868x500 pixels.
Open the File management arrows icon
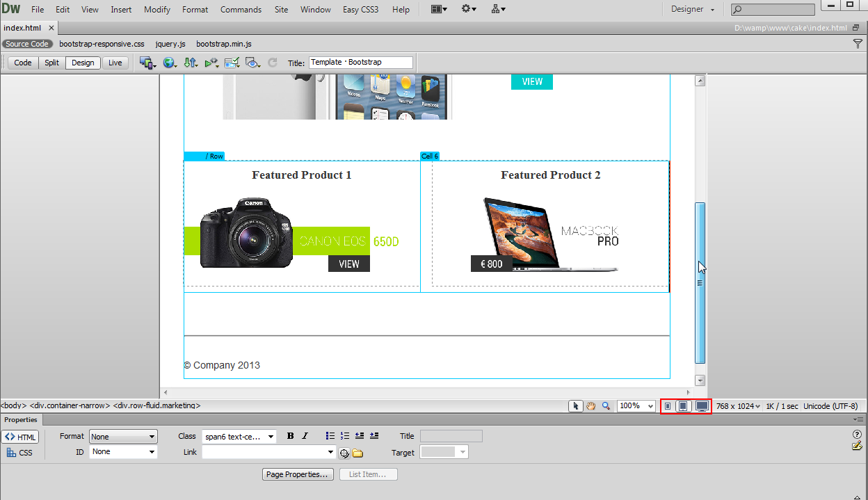click(191, 63)
